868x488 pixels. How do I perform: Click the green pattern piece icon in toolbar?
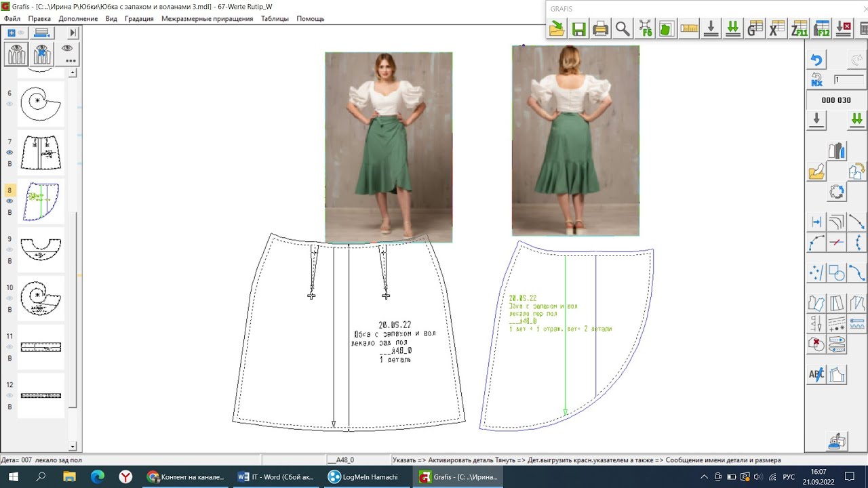click(667, 28)
